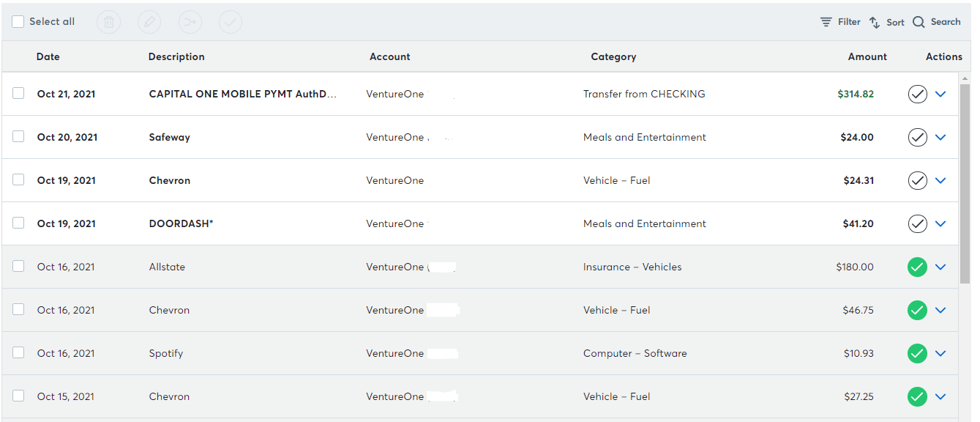Select the DOORDASH* transaction checkbox
Image resolution: width=980 pixels, height=422 pixels.
click(18, 223)
